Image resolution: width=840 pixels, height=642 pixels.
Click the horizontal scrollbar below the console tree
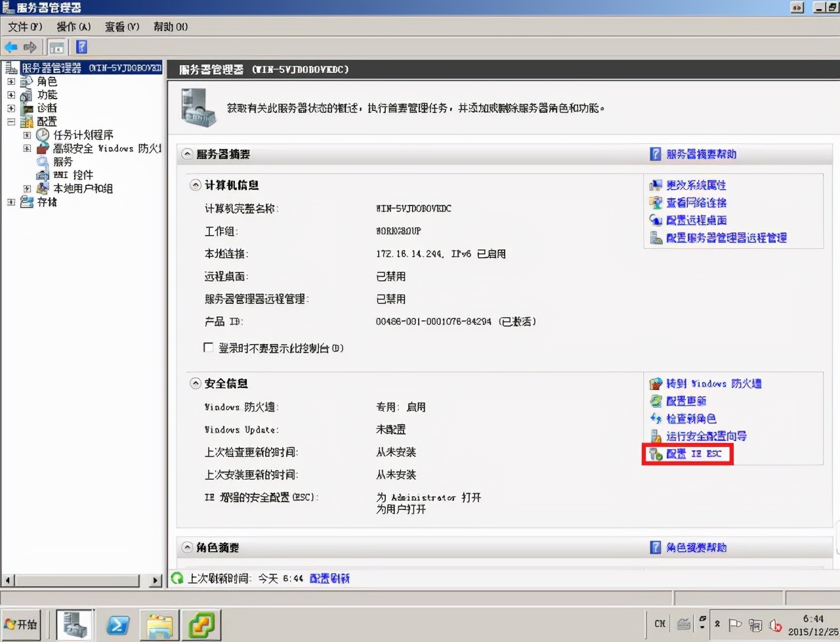click(x=79, y=581)
